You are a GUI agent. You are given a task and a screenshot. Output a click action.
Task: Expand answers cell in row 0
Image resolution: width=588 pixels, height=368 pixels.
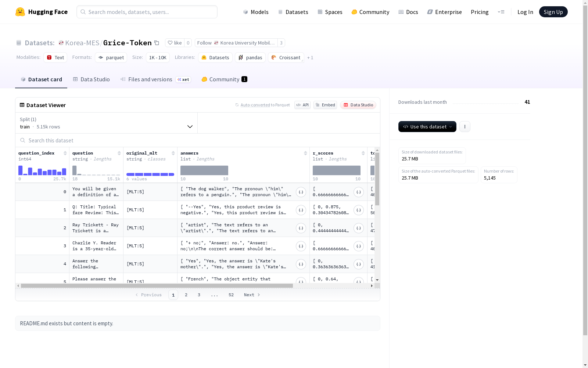(301, 192)
